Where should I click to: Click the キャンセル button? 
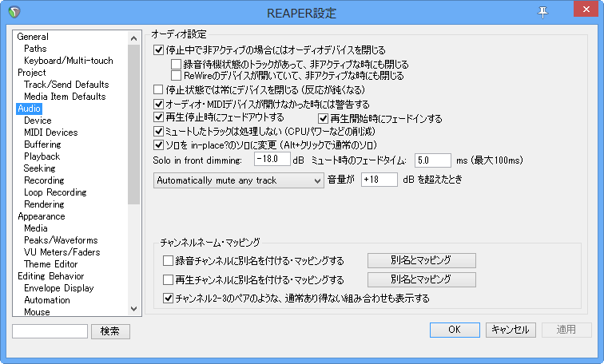pyautogui.click(x=511, y=330)
